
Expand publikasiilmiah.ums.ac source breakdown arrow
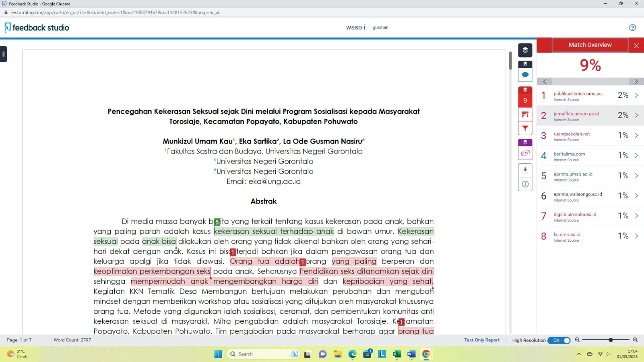pyautogui.click(x=636, y=95)
